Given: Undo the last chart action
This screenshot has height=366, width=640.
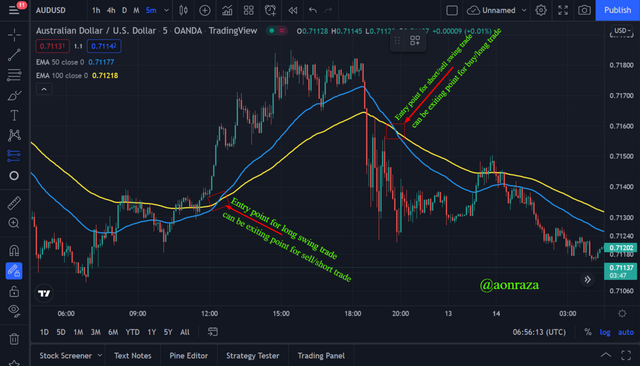Looking at the screenshot, I should (313, 10).
